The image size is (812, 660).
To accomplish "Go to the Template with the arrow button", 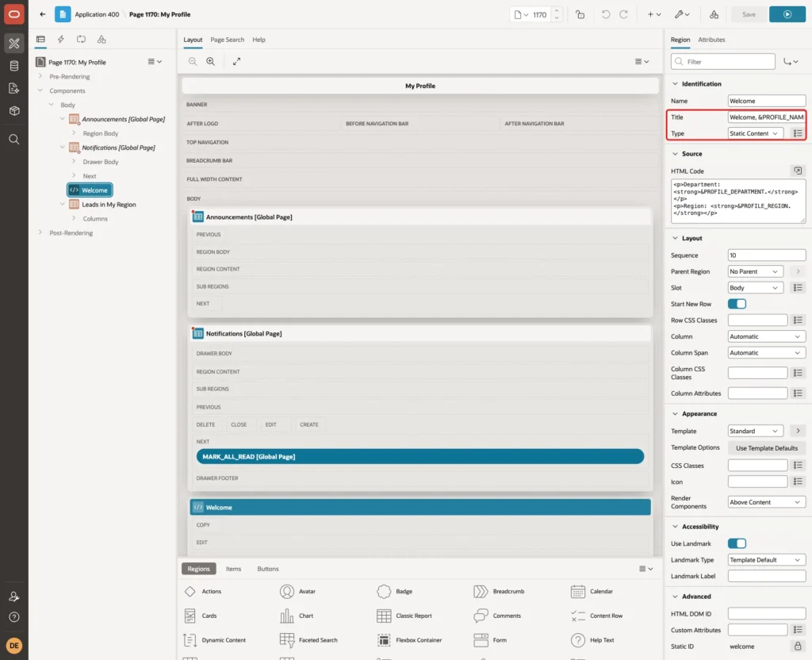I will (798, 431).
